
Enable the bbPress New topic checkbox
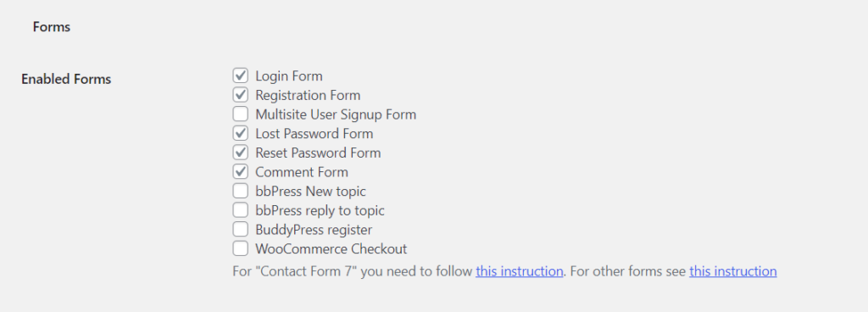coord(240,192)
